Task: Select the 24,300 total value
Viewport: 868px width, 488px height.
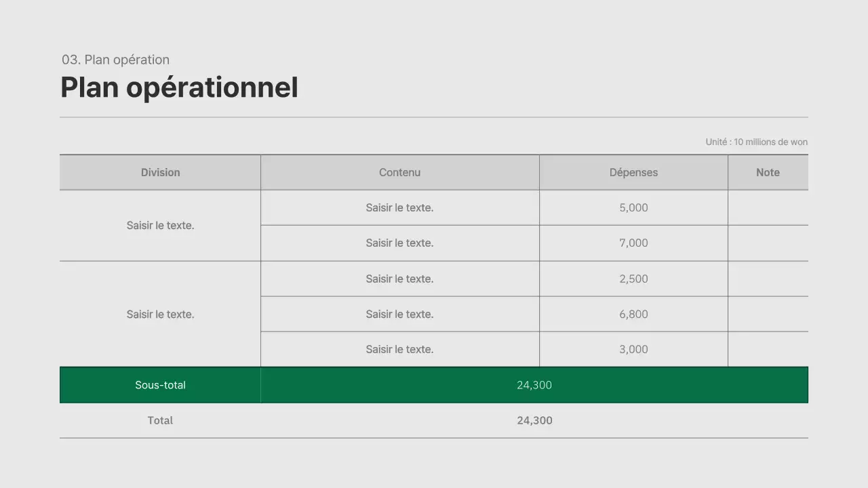Action: pos(534,420)
